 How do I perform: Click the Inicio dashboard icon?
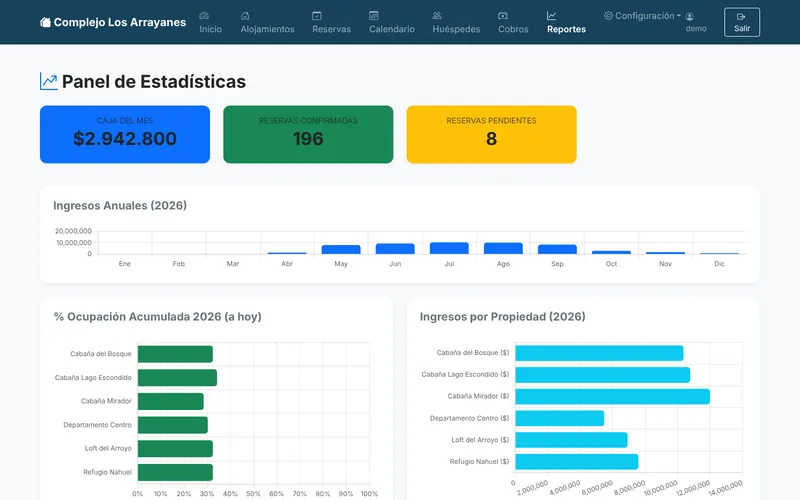click(x=204, y=16)
